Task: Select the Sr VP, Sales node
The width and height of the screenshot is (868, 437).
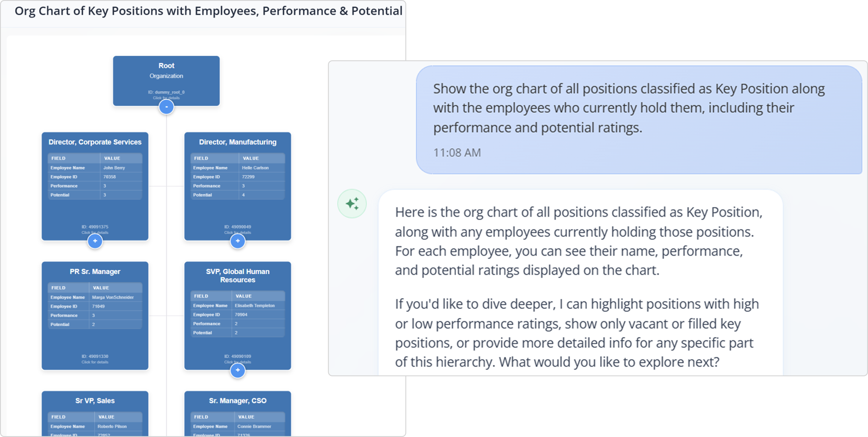Action: click(x=95, y=401)
